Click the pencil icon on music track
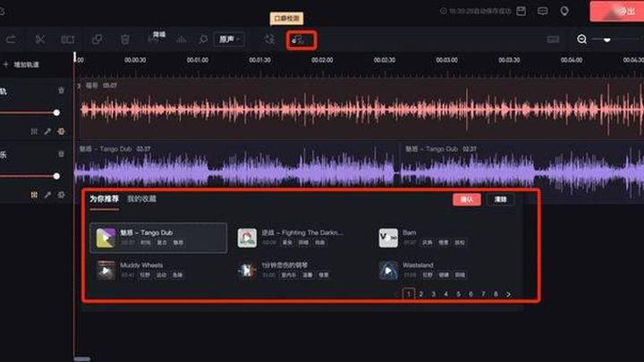Screen dimensions: 644x362 click(47, 194)
